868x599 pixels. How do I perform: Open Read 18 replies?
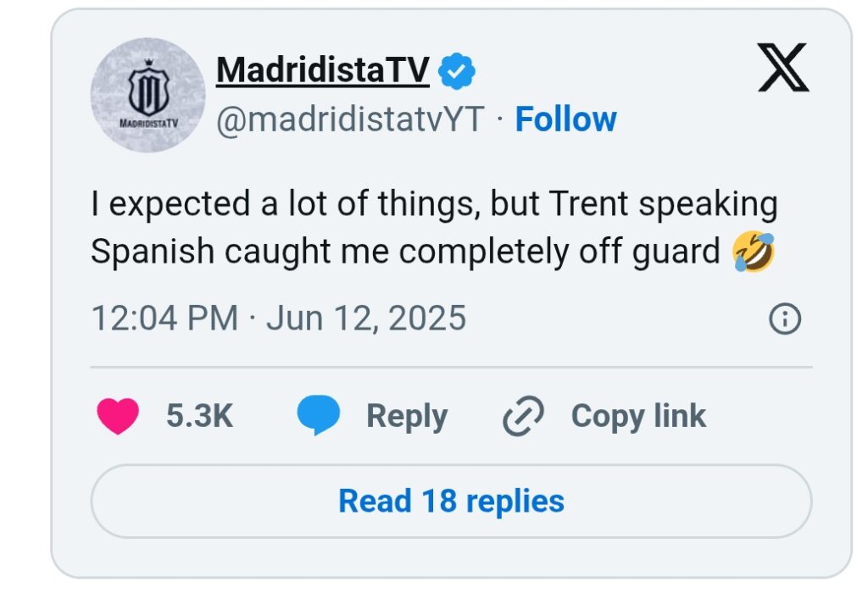point(451,501)
